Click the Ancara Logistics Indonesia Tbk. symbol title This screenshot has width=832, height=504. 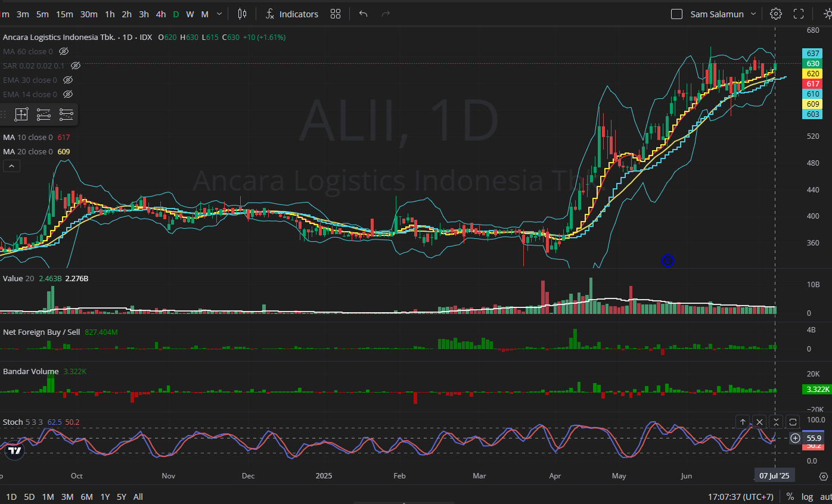59,37
